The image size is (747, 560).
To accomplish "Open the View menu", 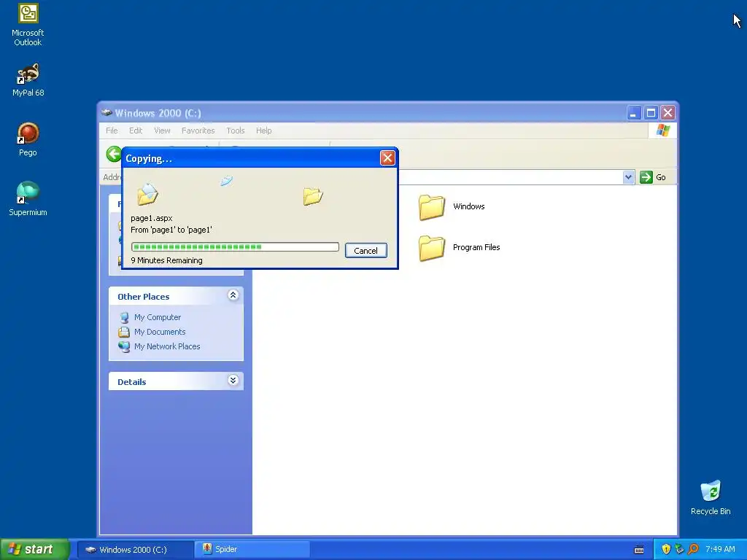I will (x=162, y=131).
